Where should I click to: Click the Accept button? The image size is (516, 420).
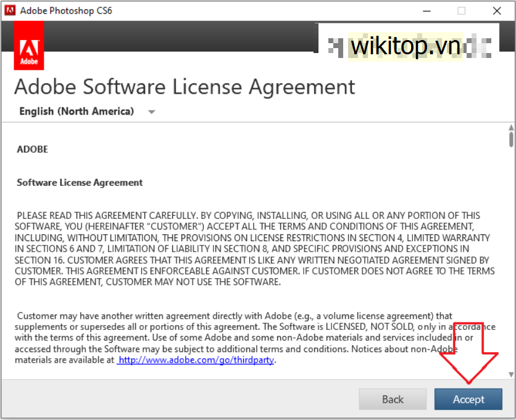[x=468, y=399]
